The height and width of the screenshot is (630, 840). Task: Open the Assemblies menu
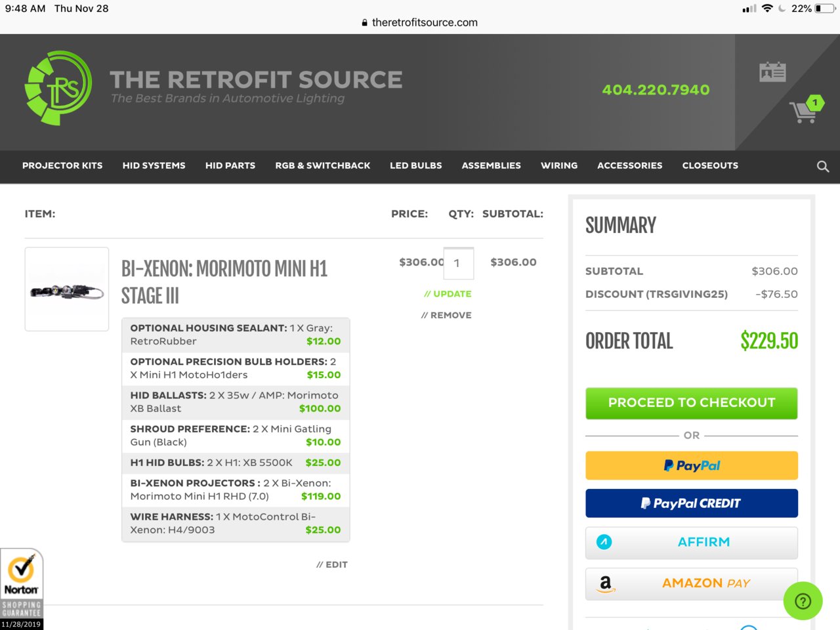(492, 165)
